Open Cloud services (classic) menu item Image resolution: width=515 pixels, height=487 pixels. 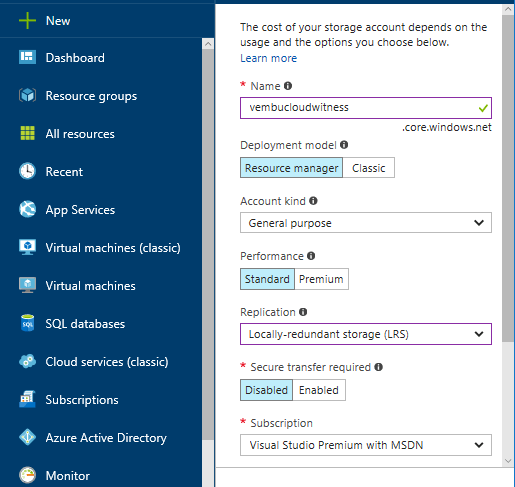coord(107,362)
